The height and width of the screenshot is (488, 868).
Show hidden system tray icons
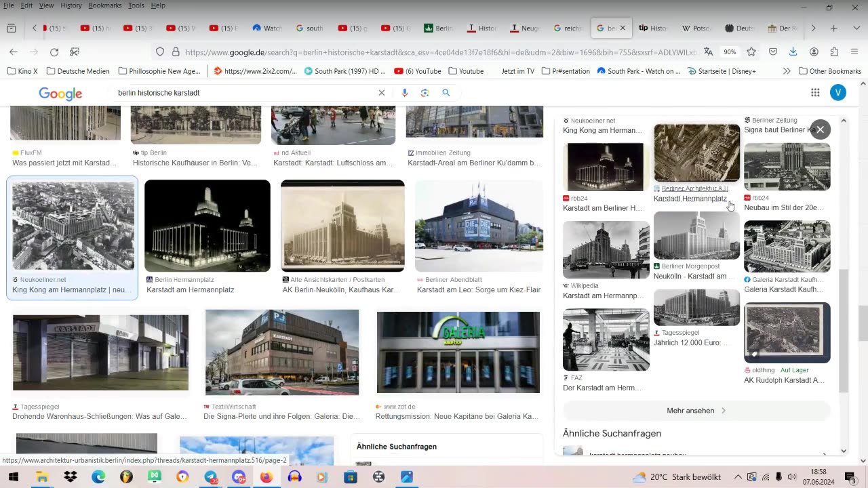(738, 477)
